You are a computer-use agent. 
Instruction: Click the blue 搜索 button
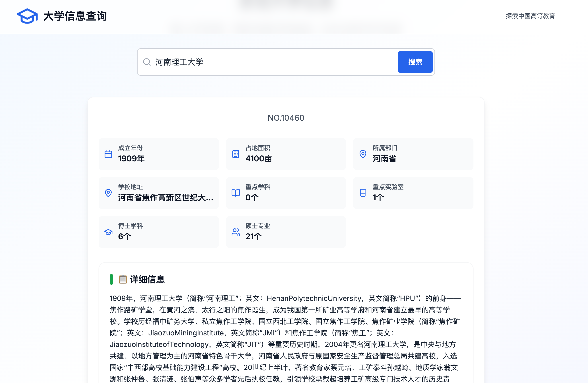pos(415,62)
